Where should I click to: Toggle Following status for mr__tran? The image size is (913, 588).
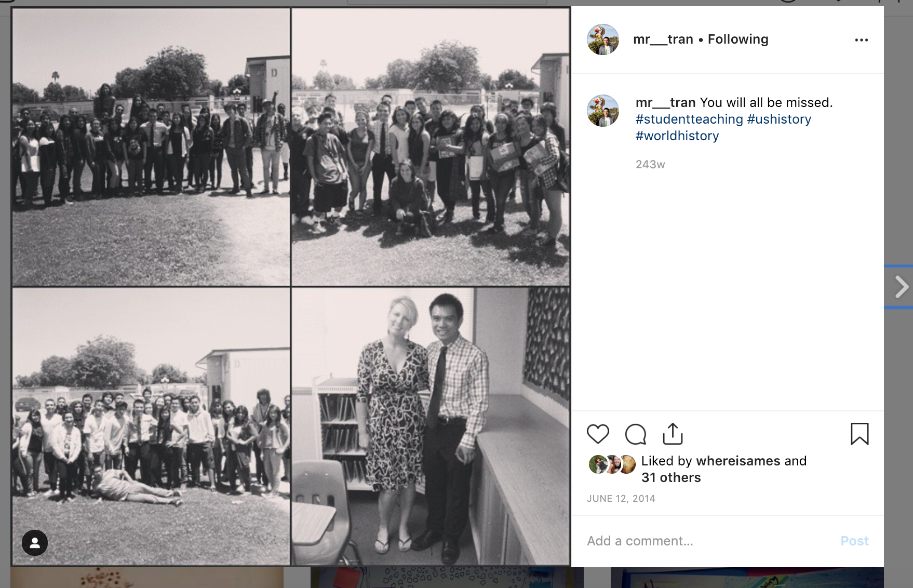pos(738,39)
